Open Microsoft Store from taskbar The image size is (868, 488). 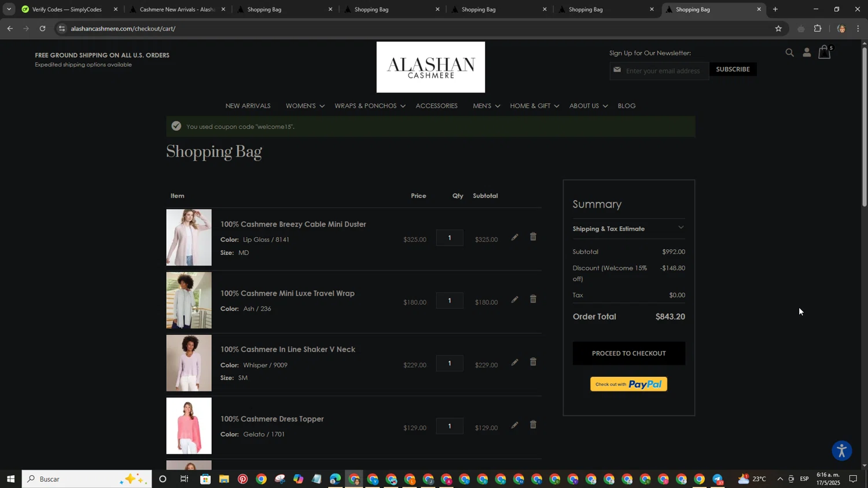coord(205,479)
